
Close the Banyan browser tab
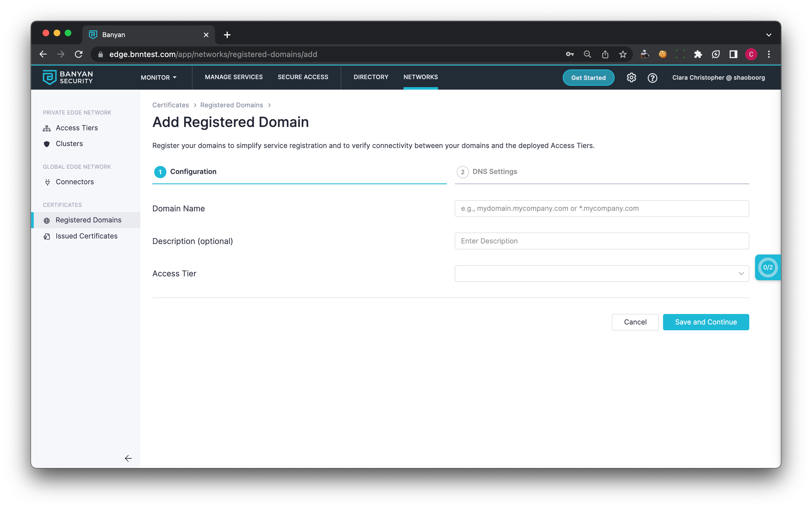(206, 35)
